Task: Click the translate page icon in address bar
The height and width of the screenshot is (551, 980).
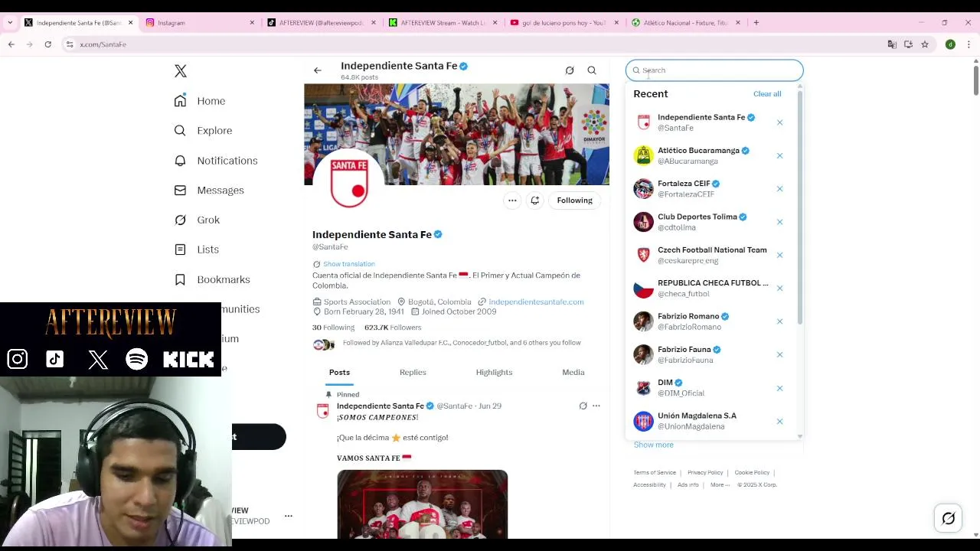Action: click(892, 44)
